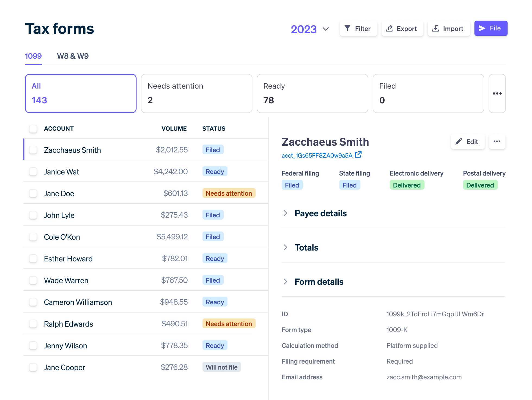
Task: Click the State filing Filed badge
Action: [350, 185]
